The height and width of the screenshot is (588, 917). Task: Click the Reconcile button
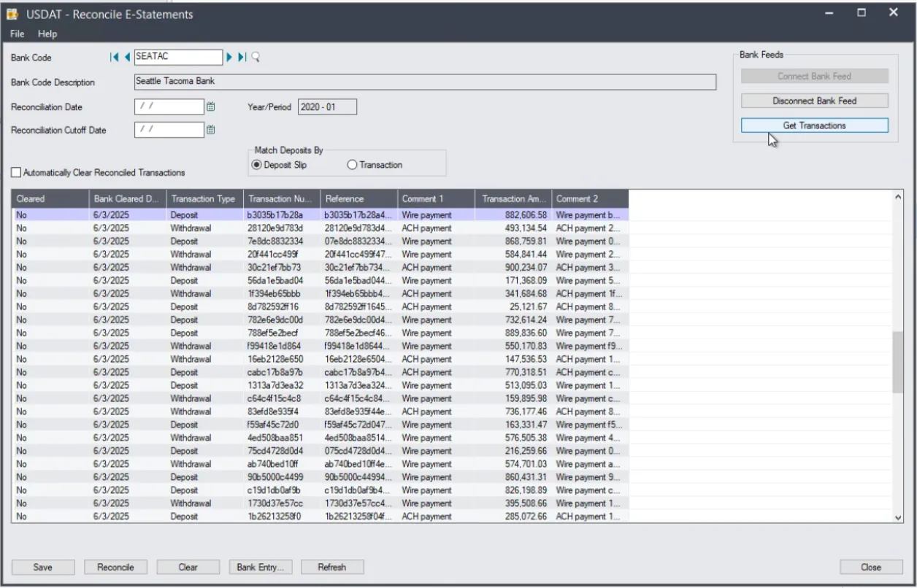point(116,567)
